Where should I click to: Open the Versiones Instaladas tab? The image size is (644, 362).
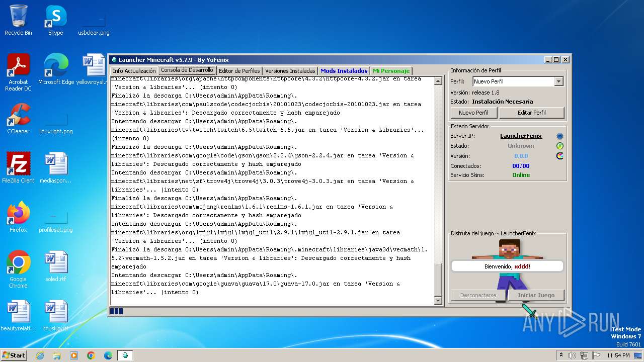290,71
